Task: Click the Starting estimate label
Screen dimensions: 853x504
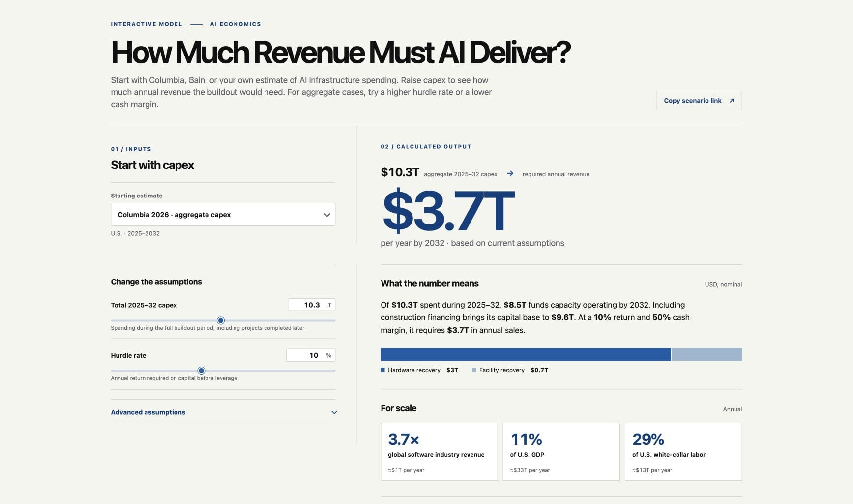Action: [x=137, y=196]
